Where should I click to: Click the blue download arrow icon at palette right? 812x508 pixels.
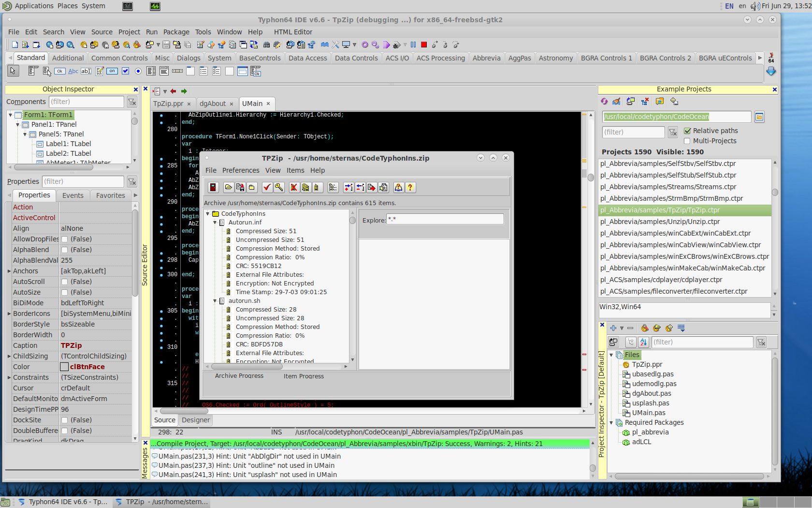pos(771,71)
